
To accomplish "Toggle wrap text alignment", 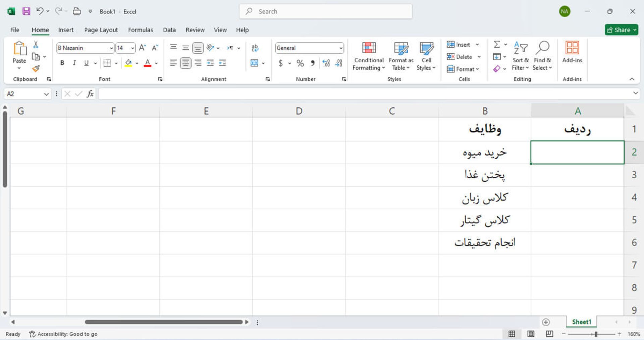I will [x=255, y=48].
